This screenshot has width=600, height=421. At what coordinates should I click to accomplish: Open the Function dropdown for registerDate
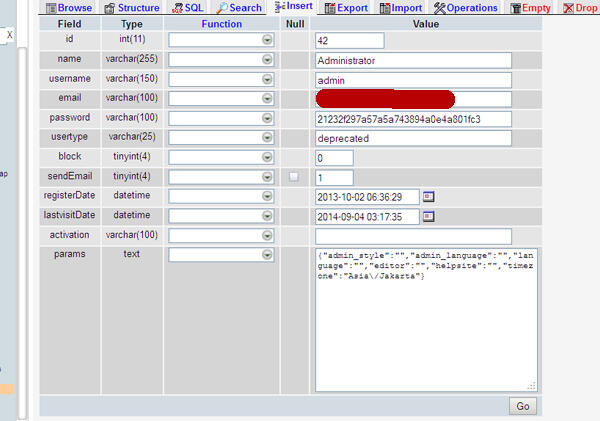click(221, 196)
